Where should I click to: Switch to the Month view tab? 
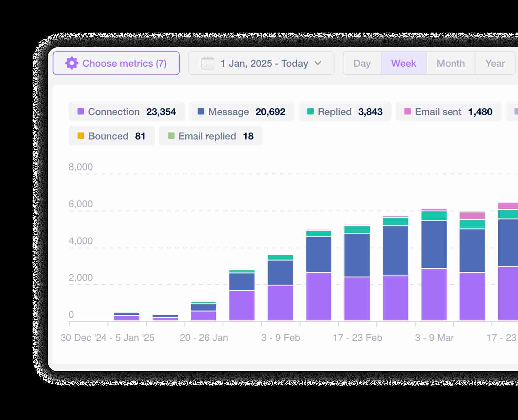[451, 63]
